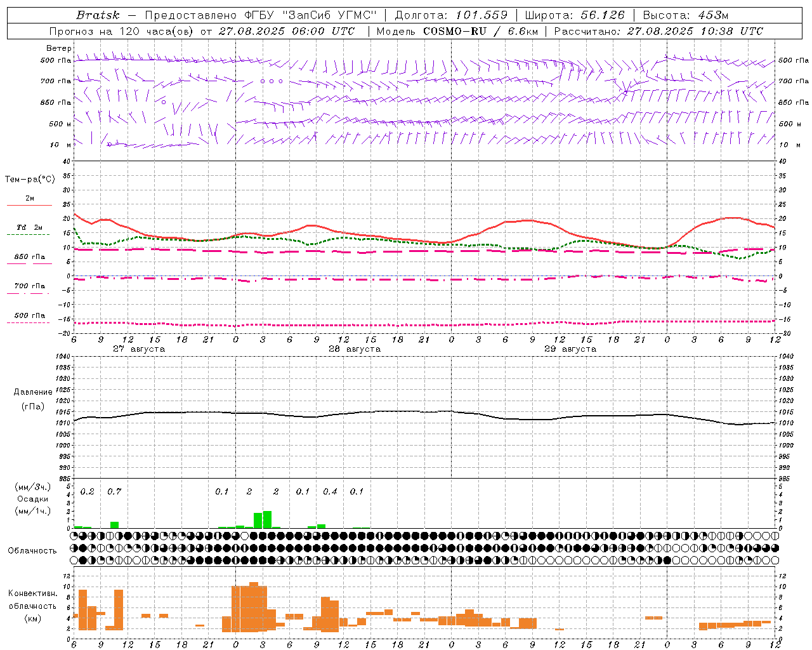Click the "28 августа" date label
The width and height of the screenshot is (812, 650).
(x=354, y=349)
